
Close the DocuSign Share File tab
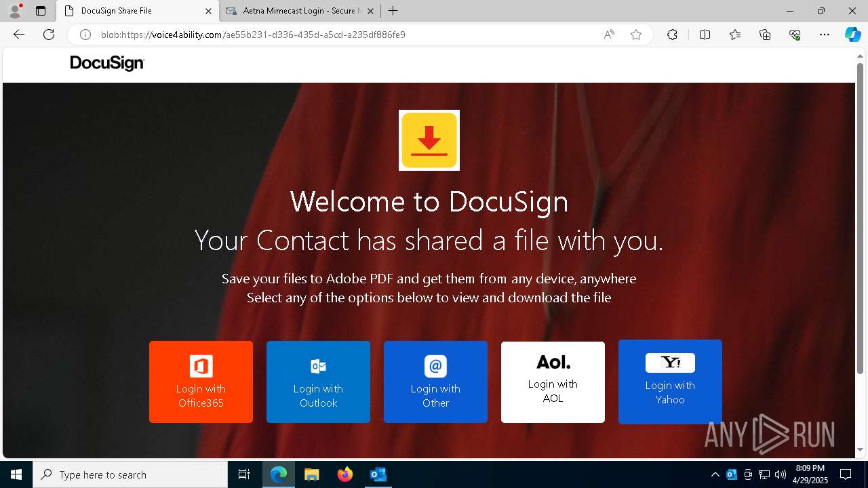click(x=208, y=11)
